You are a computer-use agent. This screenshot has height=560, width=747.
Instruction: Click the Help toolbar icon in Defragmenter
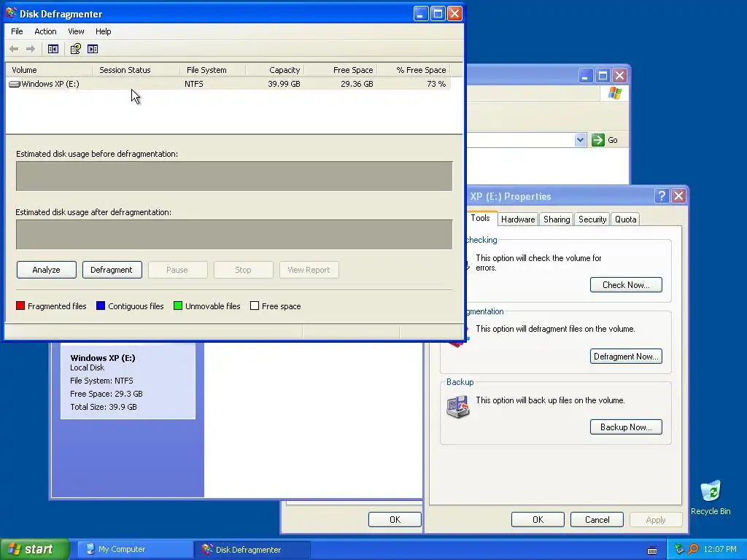click(76, 49)
